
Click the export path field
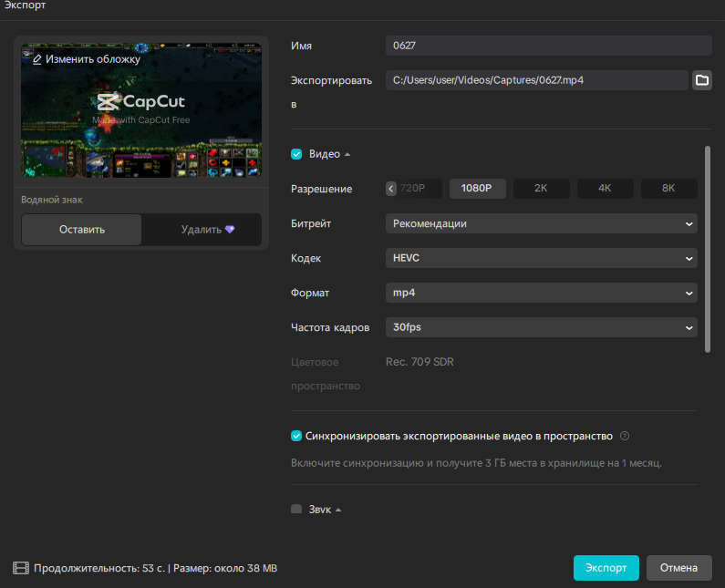coord(537,80)
